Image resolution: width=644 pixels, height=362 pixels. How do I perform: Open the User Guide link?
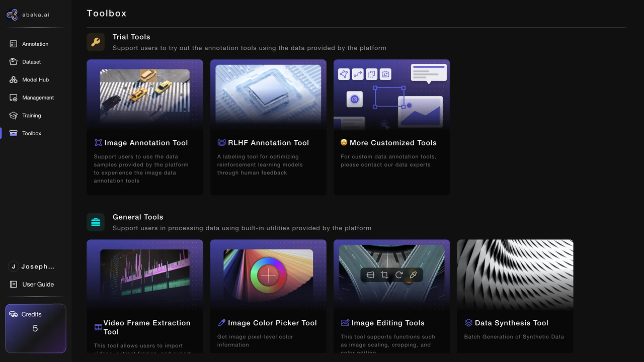[38, 285]
